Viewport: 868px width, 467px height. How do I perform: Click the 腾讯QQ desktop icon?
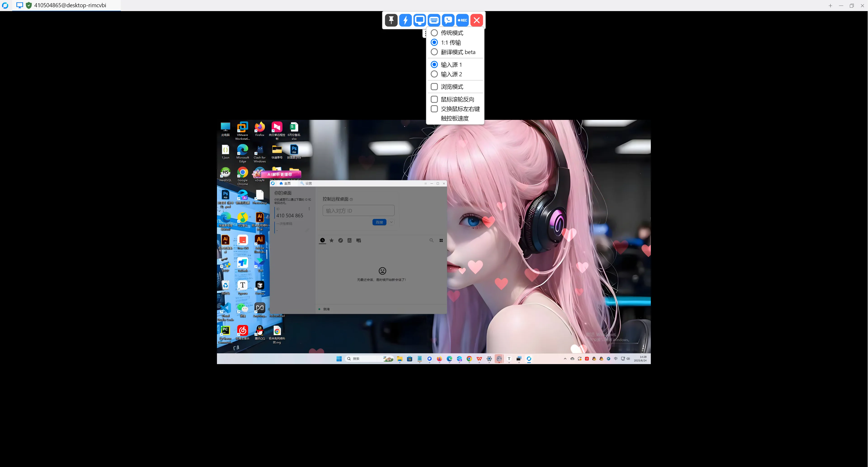click(x=259, y=333)
